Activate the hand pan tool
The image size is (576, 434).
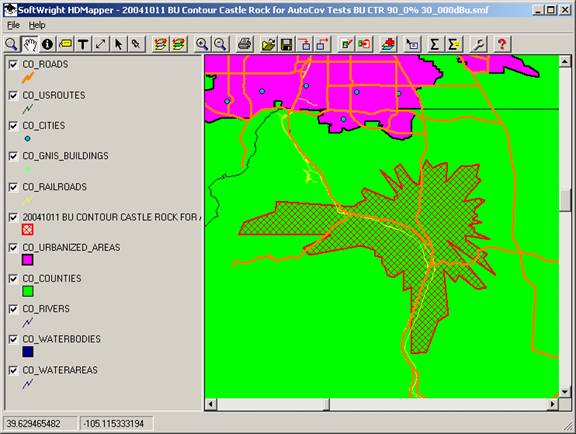coord(29,44)
